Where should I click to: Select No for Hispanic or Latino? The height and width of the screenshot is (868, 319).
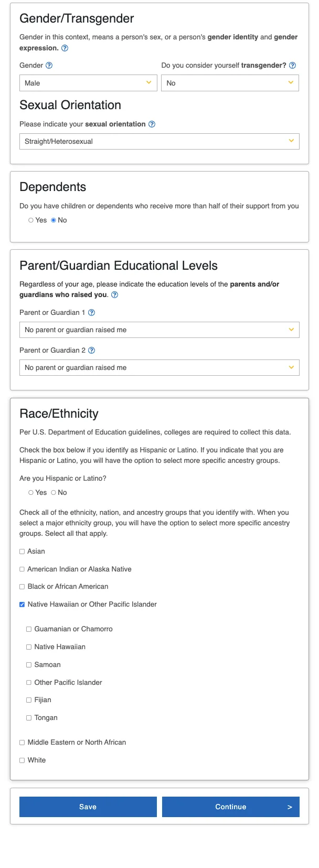(54, 493)
